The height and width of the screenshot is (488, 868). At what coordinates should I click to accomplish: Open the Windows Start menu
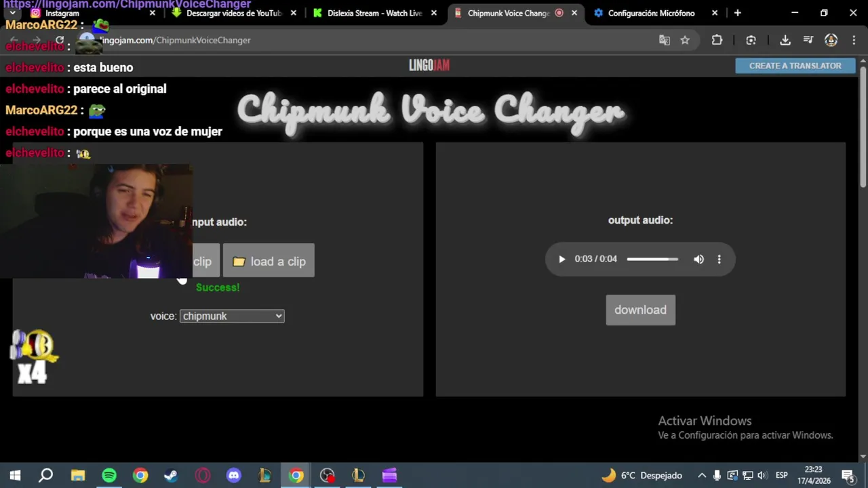coord(15,475)
